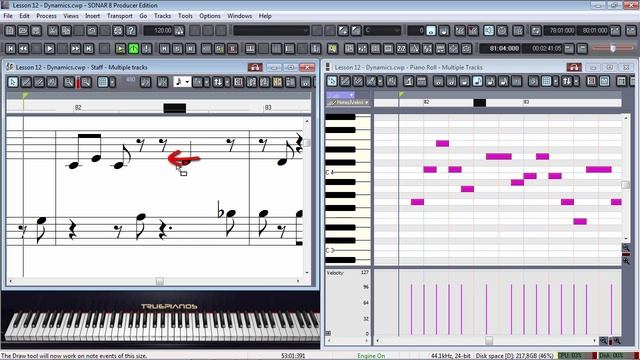Toggle eighth note duration in Piano Roll
This screenshot has width=640, height=360.
pyautogui.click(x=478, y=81)
